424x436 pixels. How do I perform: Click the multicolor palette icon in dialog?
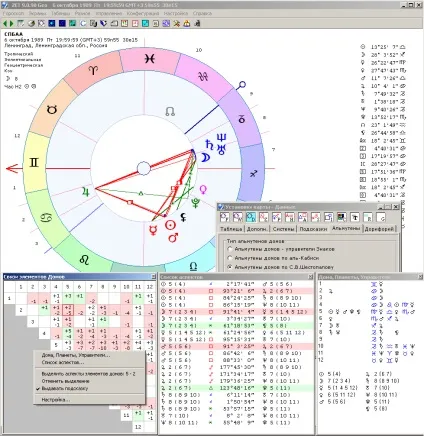click(x=341, y=217)
